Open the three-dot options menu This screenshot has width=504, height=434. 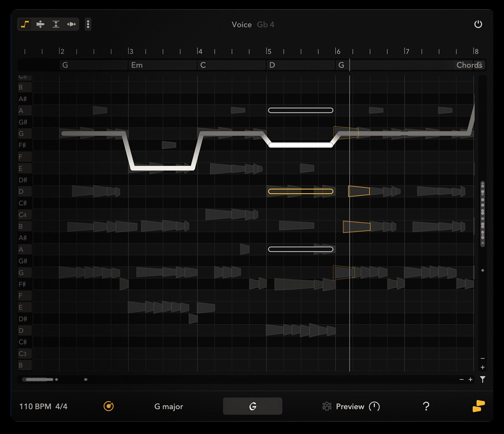click(88, 24)
